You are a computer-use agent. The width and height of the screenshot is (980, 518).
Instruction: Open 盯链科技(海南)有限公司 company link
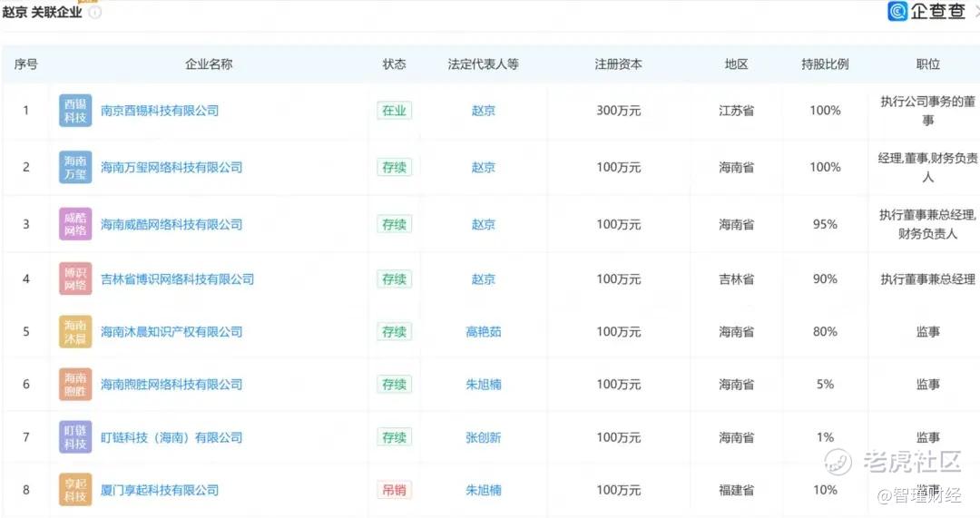[x=171, y=437]
